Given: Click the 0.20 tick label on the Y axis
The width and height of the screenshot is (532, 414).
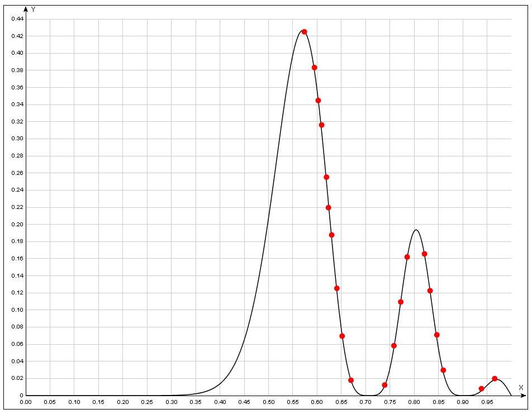Looking at the screenshot, I should 17,225.
